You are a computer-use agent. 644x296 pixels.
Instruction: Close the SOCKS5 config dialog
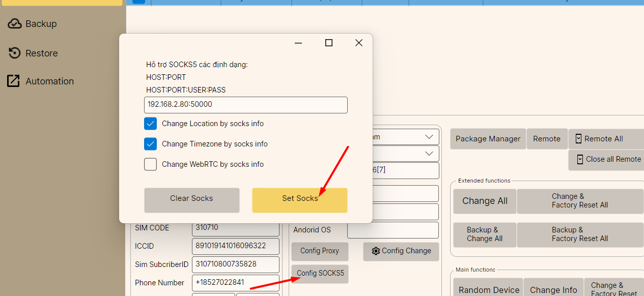359,43
